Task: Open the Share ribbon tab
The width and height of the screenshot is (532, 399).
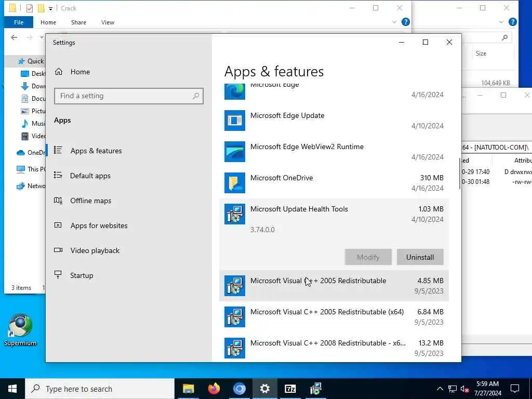Action: (x=78, y=22)
